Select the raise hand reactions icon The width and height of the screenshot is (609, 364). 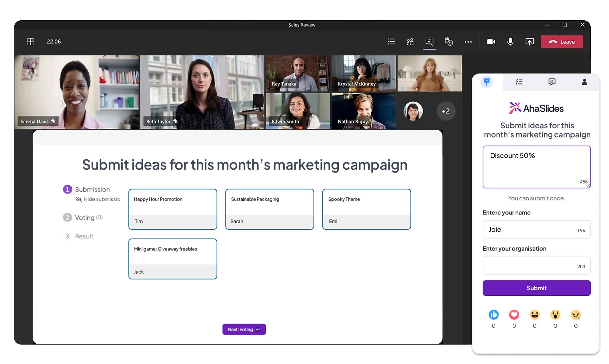coord(449,42)
